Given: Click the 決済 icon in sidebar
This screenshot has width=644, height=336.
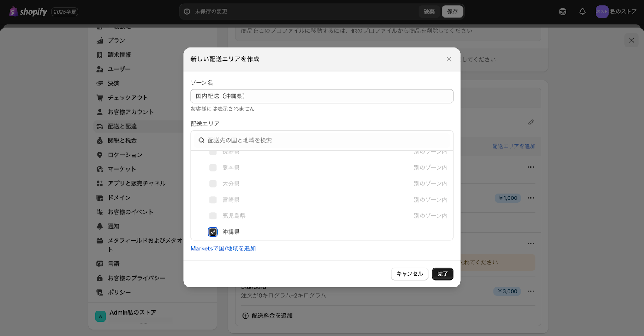Looking at the screenshot, I should (100, 83).
